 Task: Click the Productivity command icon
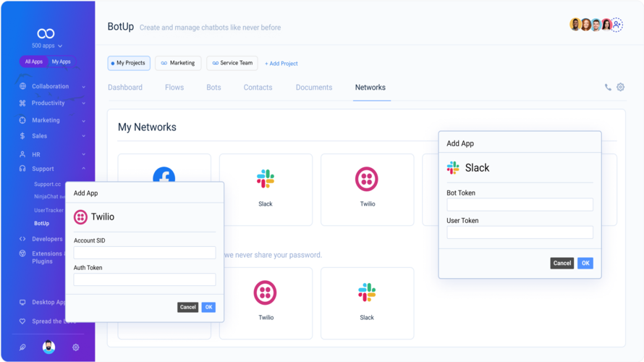(22, 103)
